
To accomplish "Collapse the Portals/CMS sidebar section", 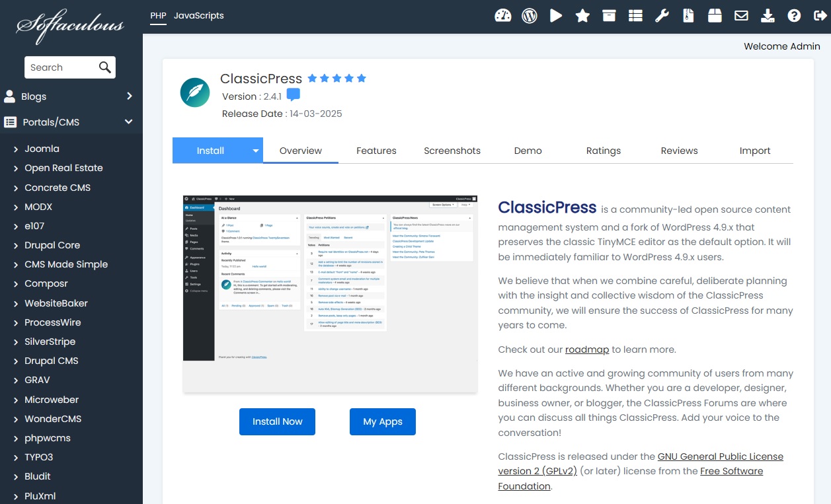I will click(x=71, y=122).
